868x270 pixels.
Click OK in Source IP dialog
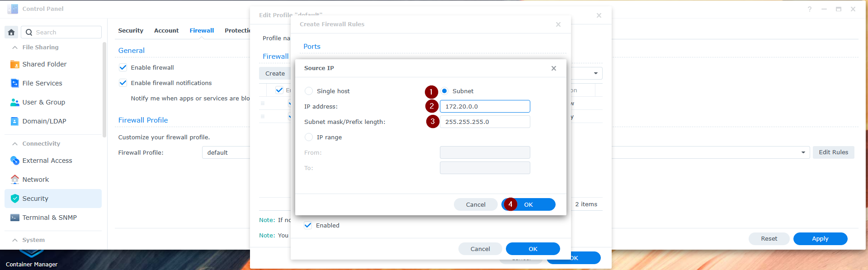[528, 204]
